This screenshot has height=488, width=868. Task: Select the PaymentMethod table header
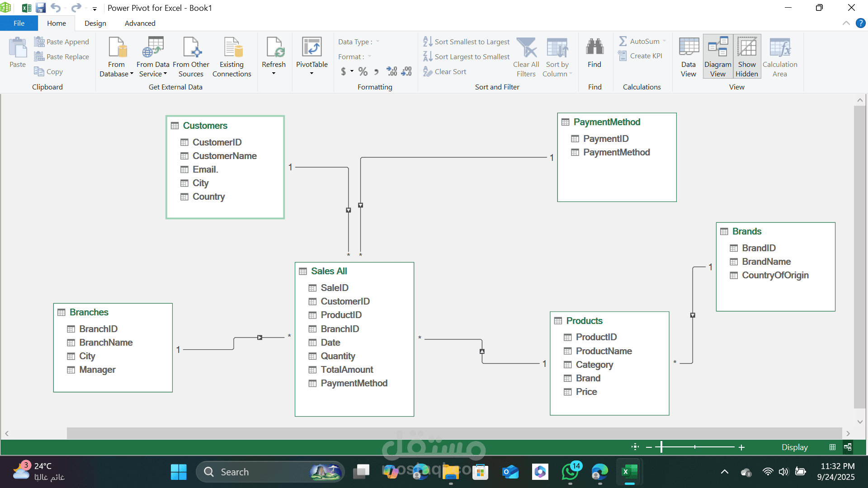pos(607,122)
